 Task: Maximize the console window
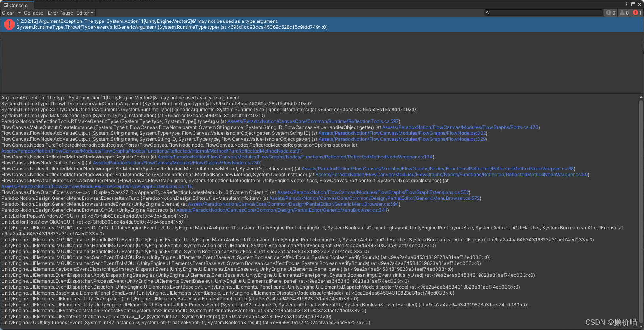point(633,4)
